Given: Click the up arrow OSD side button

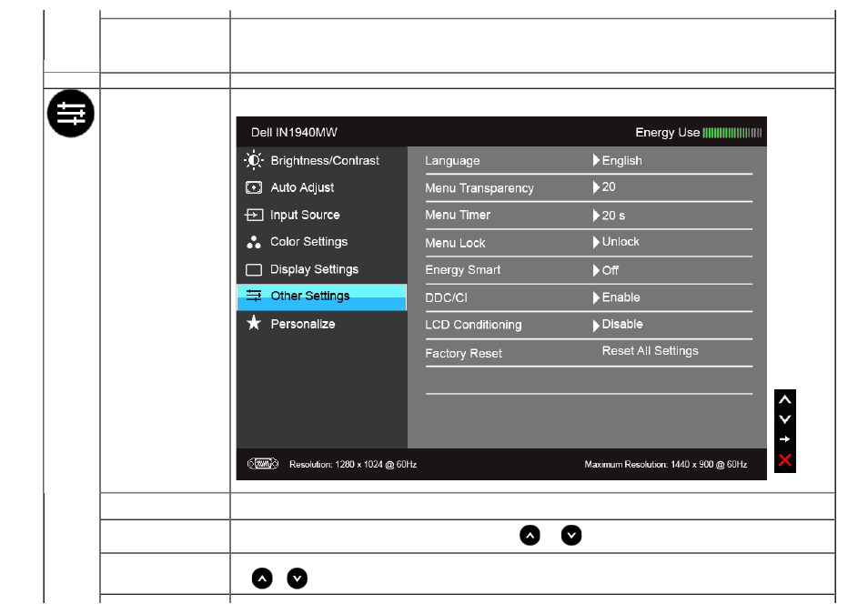Looking at the screenshot, I should coord(784,399).
